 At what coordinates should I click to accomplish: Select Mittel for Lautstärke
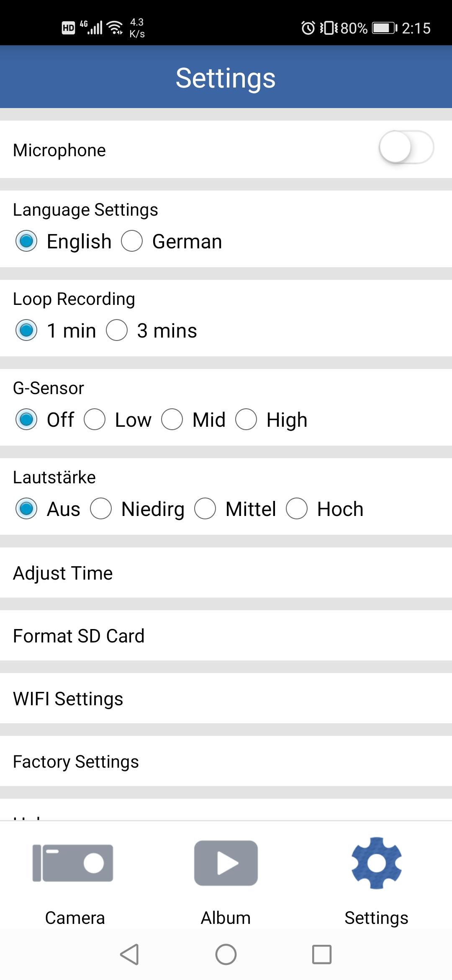coord(205,509)
